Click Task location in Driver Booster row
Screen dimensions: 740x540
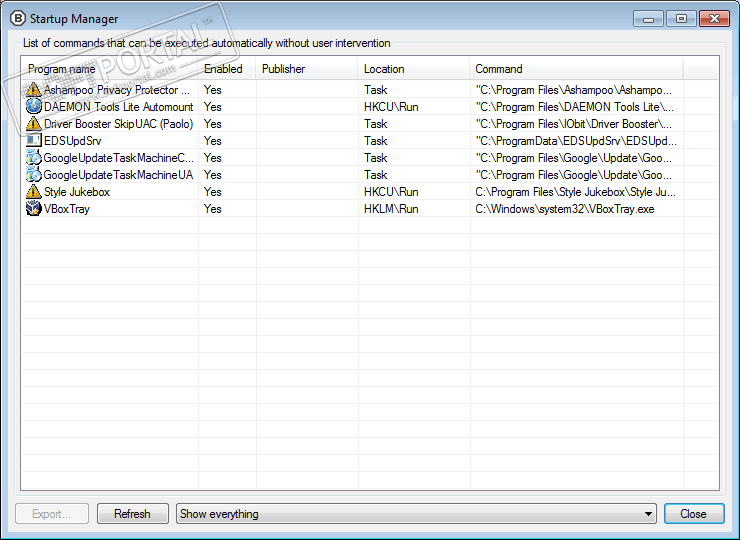point(376,124)
